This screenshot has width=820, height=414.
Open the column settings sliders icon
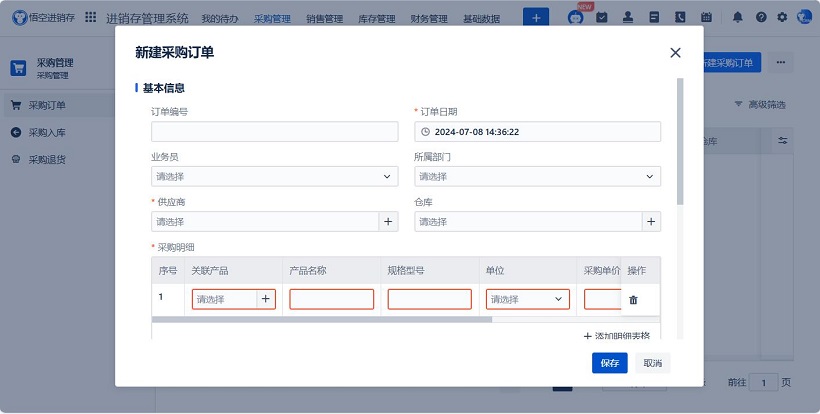point(783,141)
